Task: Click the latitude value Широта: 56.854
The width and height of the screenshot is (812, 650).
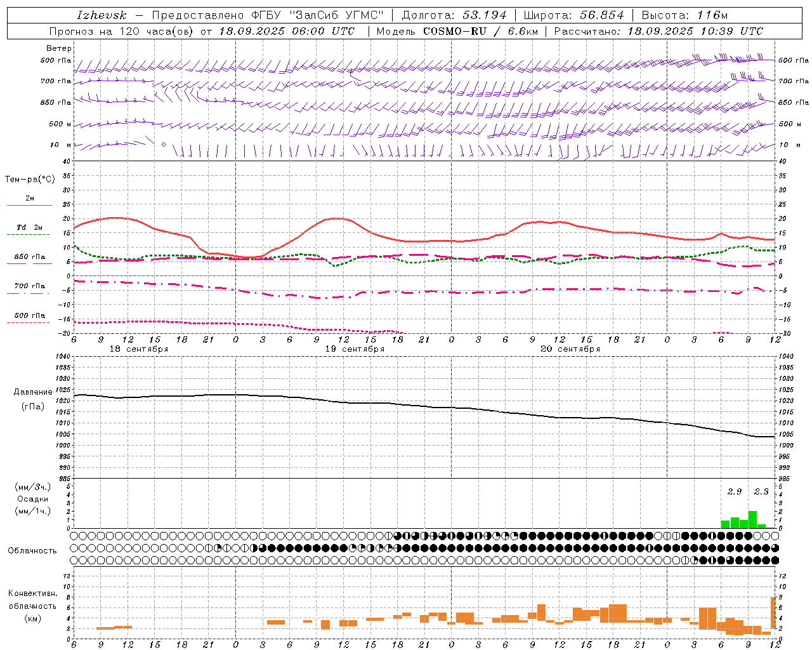Action: coord(574,15)
